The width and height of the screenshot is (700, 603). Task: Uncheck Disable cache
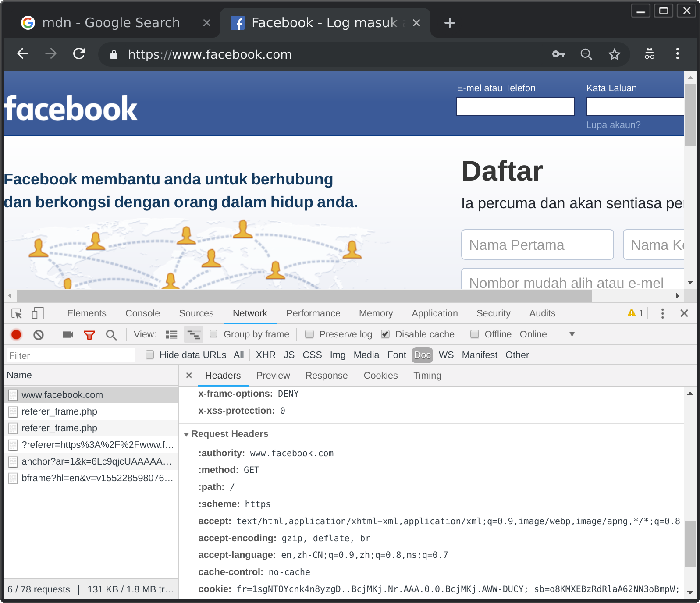click(x=385, y=334)
